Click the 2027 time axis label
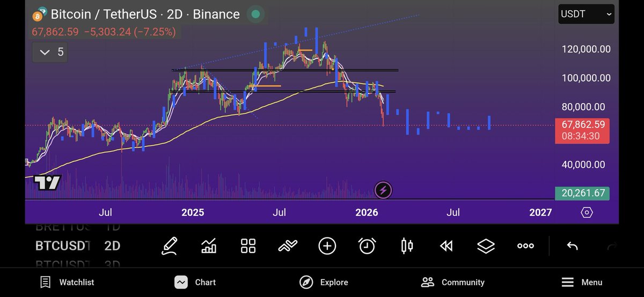The height and width of the screenshot is (297, 644). 540,212
